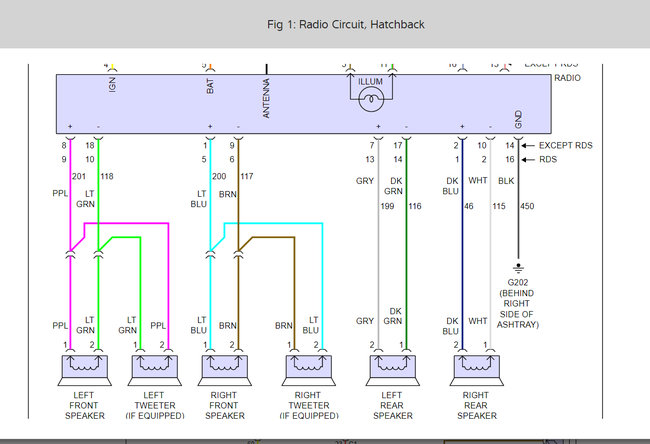Click the RIGHT FRONT SPEAKER caption
The image size is (650, 444).
click(x=225, y=405)
